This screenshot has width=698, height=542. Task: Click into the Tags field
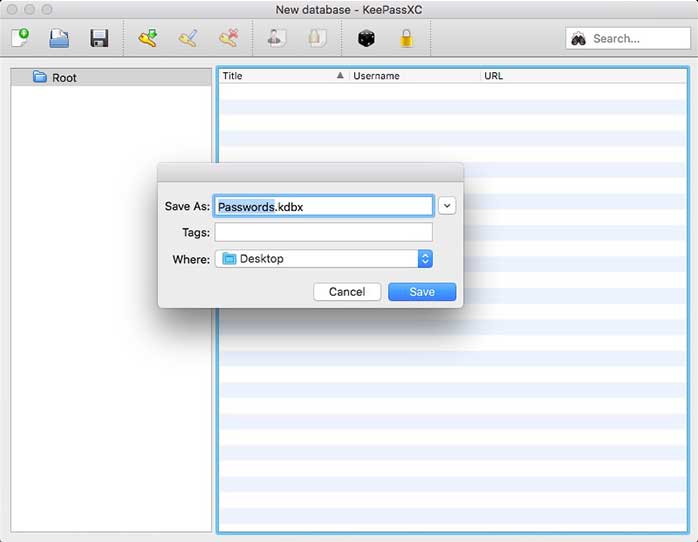[x=324, y=232]
